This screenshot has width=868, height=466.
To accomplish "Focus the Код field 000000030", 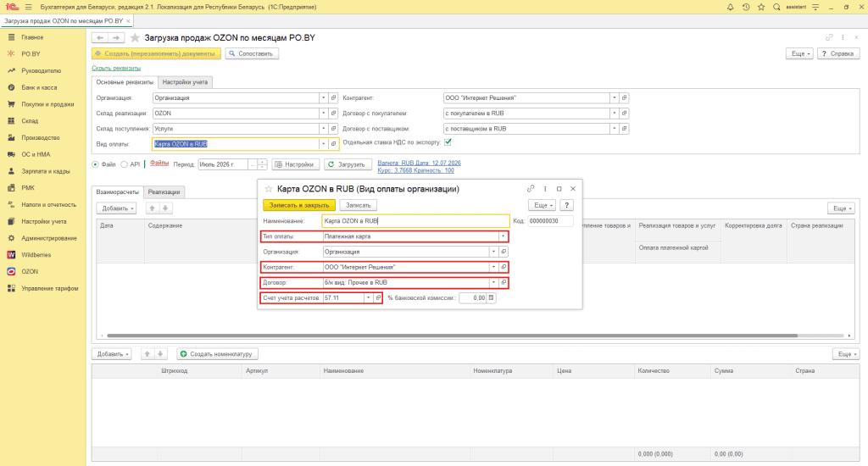I will [x=550, y=221].
